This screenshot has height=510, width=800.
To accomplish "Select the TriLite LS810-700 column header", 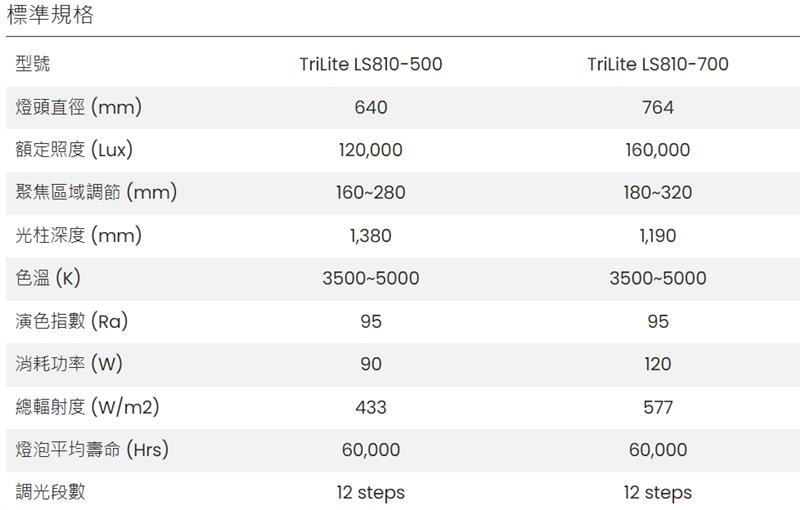I will (658, 64).
